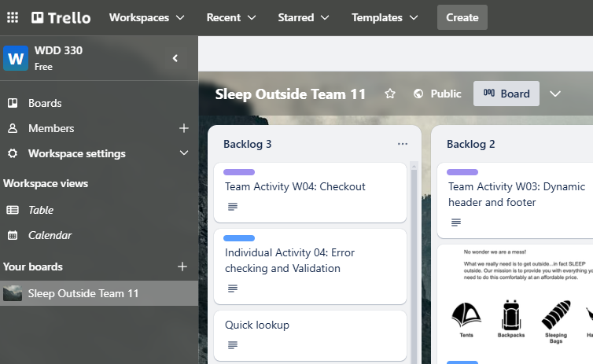This screenshot has width=593, height=364.
Task: Open Boards in the sidebar
Action: [99, 103]
